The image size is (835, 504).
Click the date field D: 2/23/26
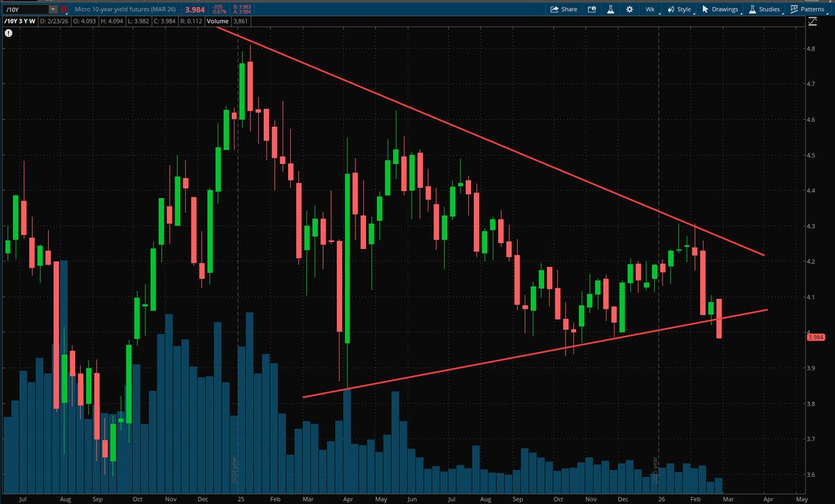tap(56, 22)
